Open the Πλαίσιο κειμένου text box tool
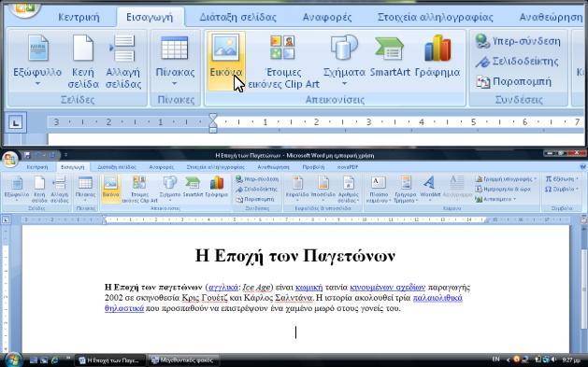This screenshot has width=588, height=367. point(379,189)
